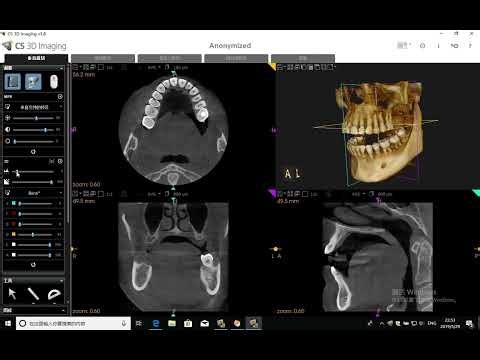This screenshot has width=480, height=360.
Task: Open Mail app from the taskbar
Action: tap(204, 323)
